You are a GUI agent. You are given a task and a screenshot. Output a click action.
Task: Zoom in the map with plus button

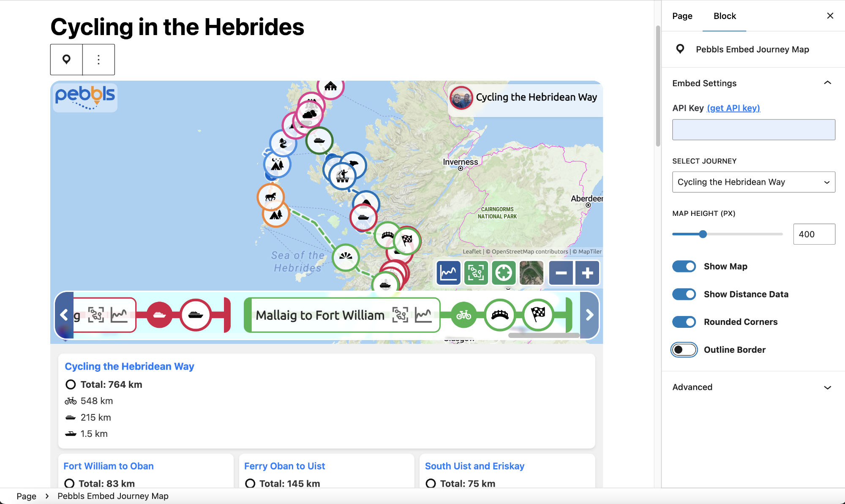coord(587,273)
